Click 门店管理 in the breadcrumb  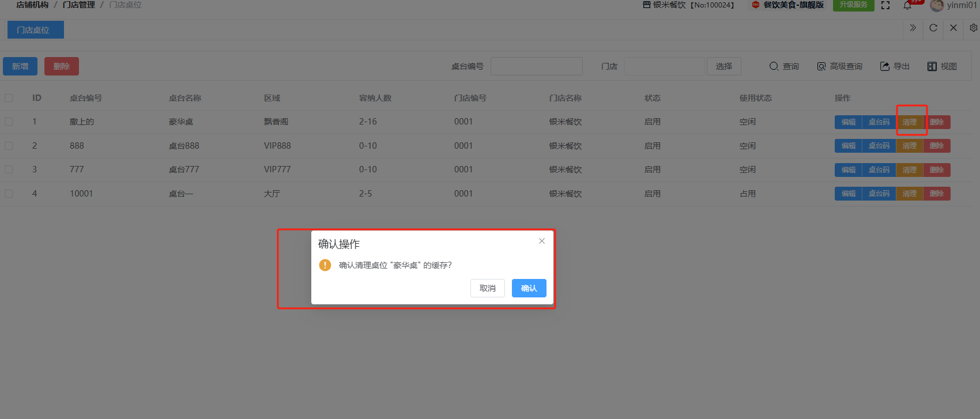point(78,5)
